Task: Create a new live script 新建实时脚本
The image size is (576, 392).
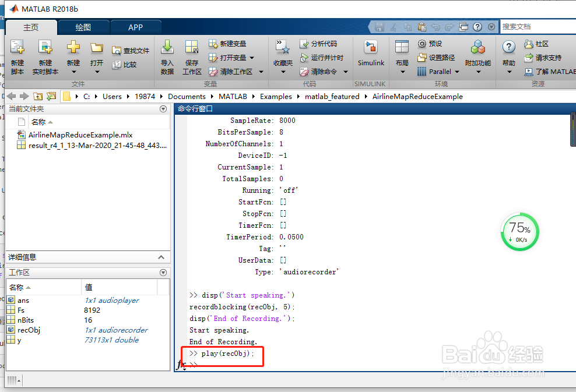Action: click(45, 57)
